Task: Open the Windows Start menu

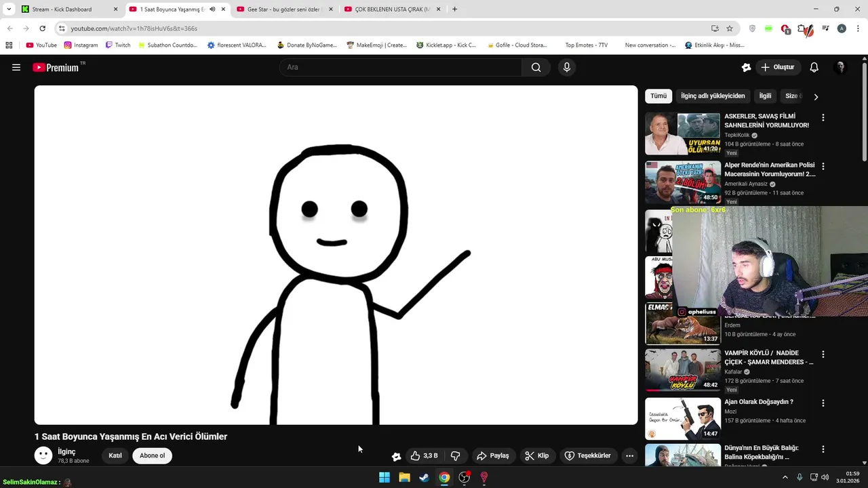Action: 384,477
